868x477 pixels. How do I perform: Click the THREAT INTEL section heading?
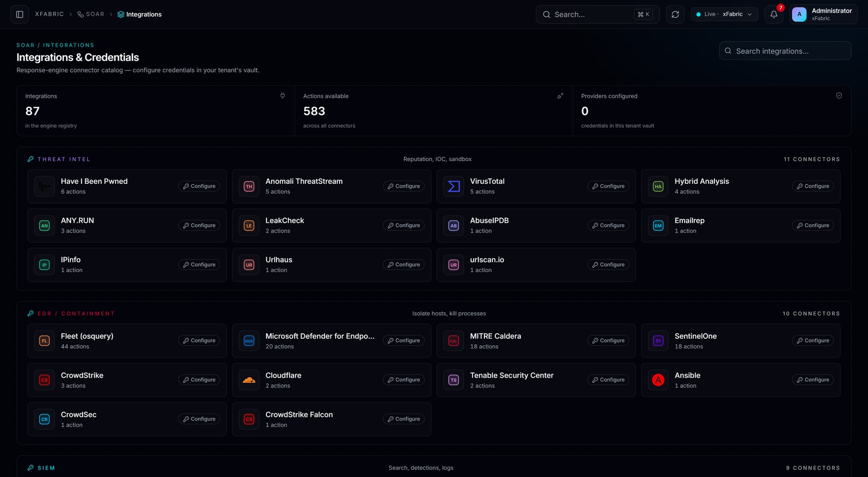point(64,159)
